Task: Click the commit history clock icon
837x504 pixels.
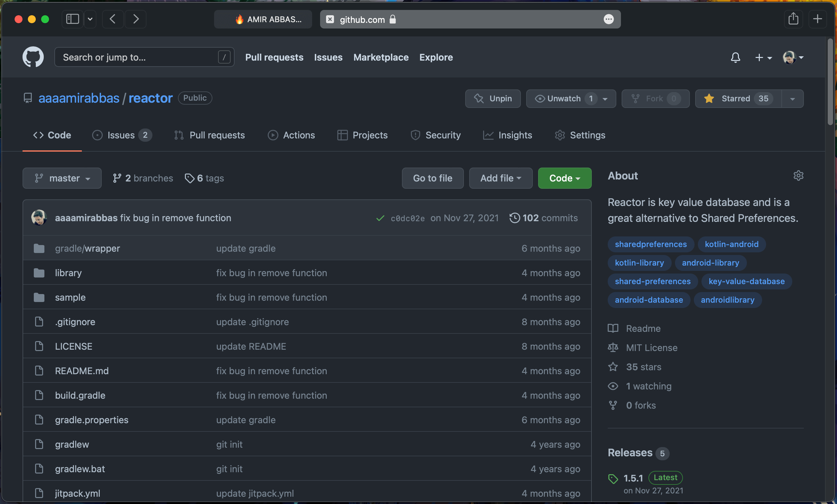Action: pos(514,218)
